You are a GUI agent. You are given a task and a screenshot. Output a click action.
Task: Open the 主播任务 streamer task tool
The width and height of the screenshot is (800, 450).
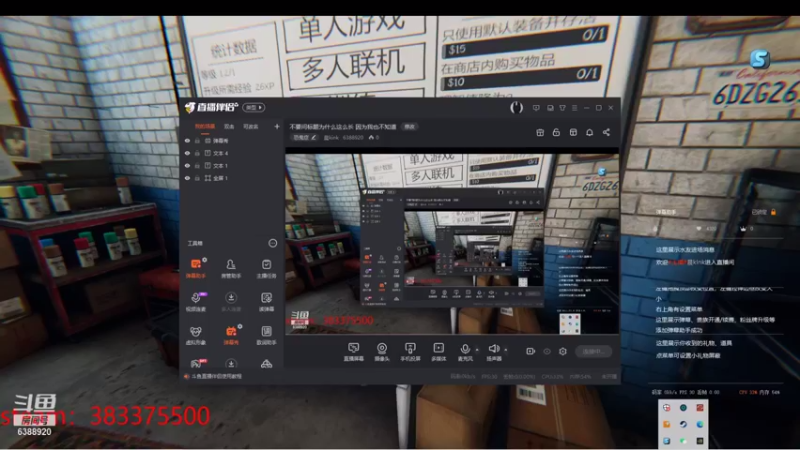point(266,268)
